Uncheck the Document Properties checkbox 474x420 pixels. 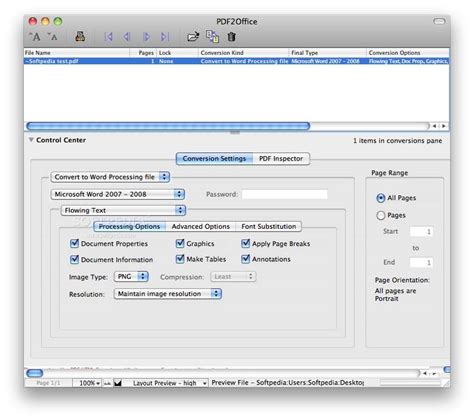tap(74, 243)
